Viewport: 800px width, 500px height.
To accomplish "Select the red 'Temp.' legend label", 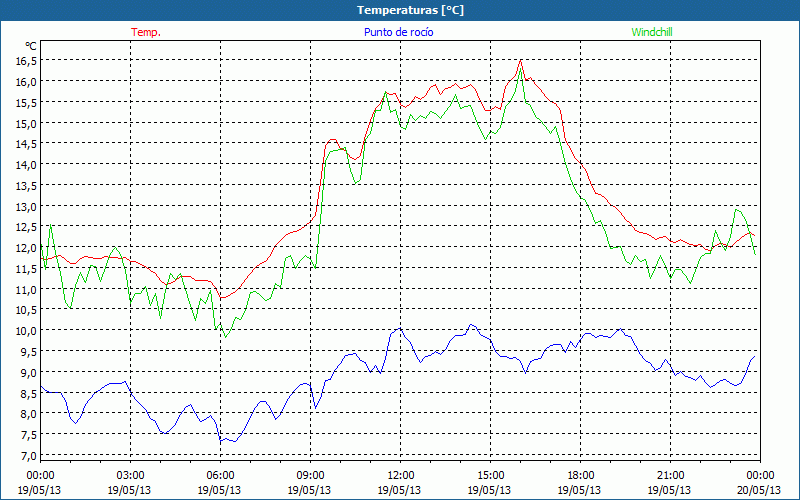I will pos(146,32).
